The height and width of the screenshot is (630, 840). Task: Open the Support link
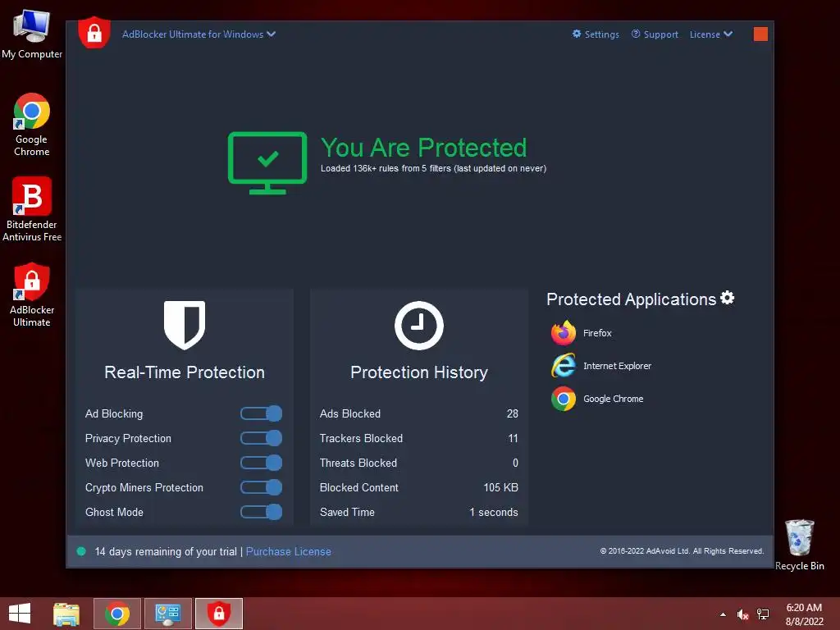655,34
